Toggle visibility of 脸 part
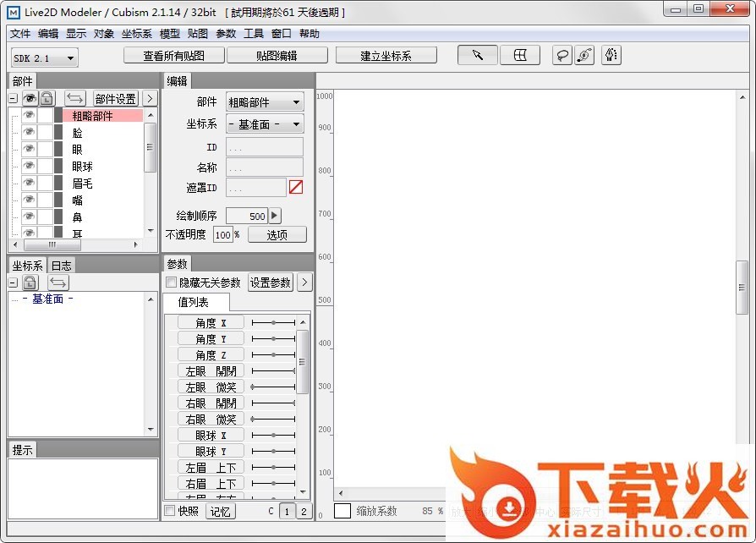The image size is (756, 543). click(29, 132)
